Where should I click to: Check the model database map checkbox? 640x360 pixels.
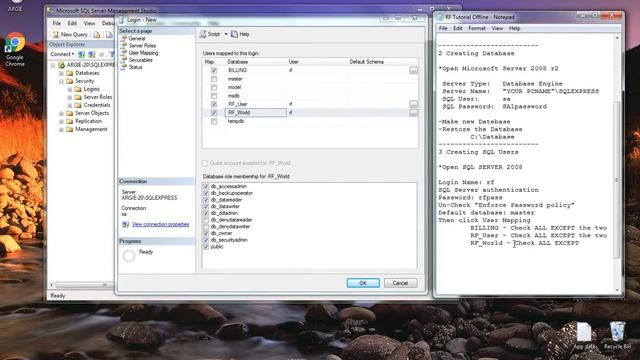(x=214, y=87)
